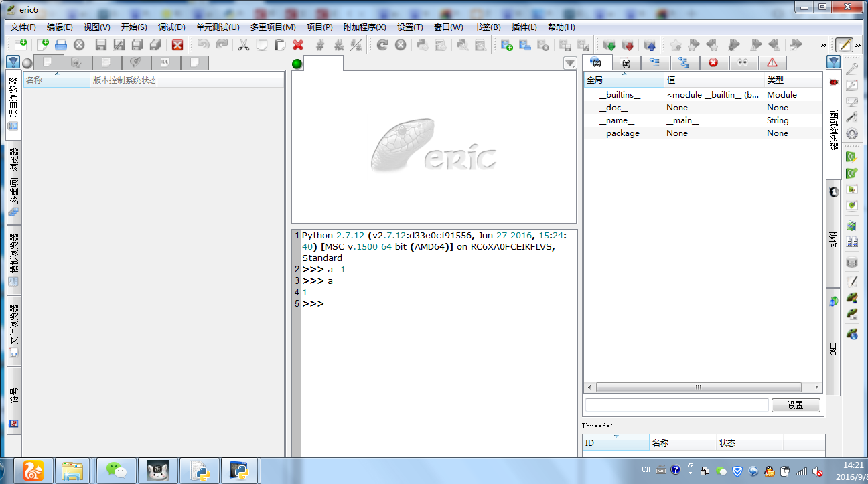Viewport: 868px width, 484px height.
Task: Open the 调试(D) menu
Action: (x=171, y=27)
